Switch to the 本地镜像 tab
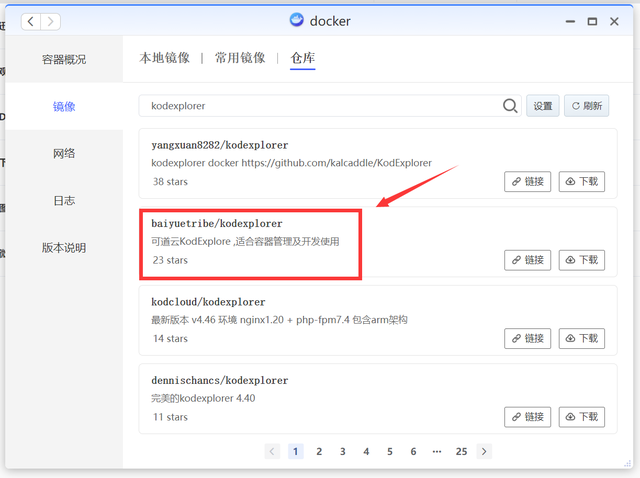Screen dimensions: 640x478 click(164, 58)
